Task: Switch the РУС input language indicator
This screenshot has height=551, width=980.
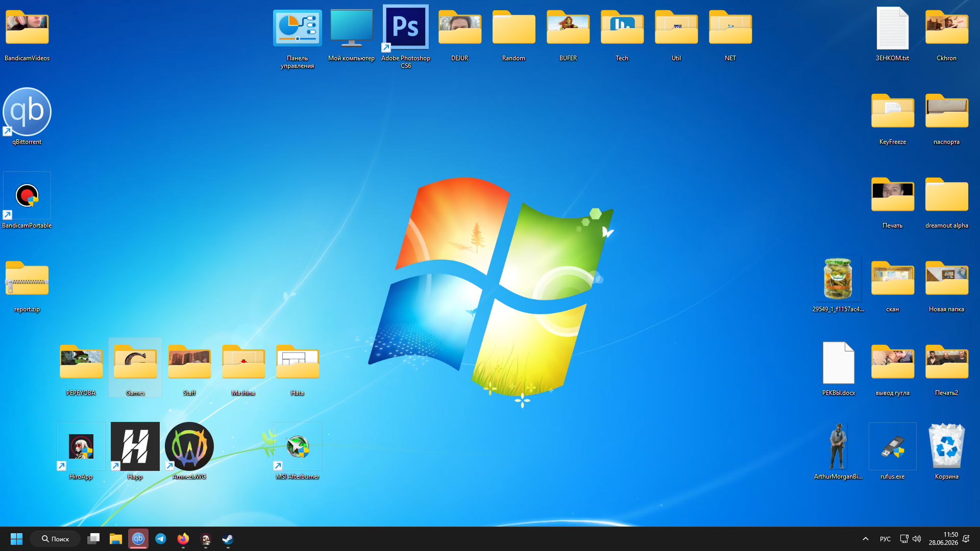Action: (886, 539)
